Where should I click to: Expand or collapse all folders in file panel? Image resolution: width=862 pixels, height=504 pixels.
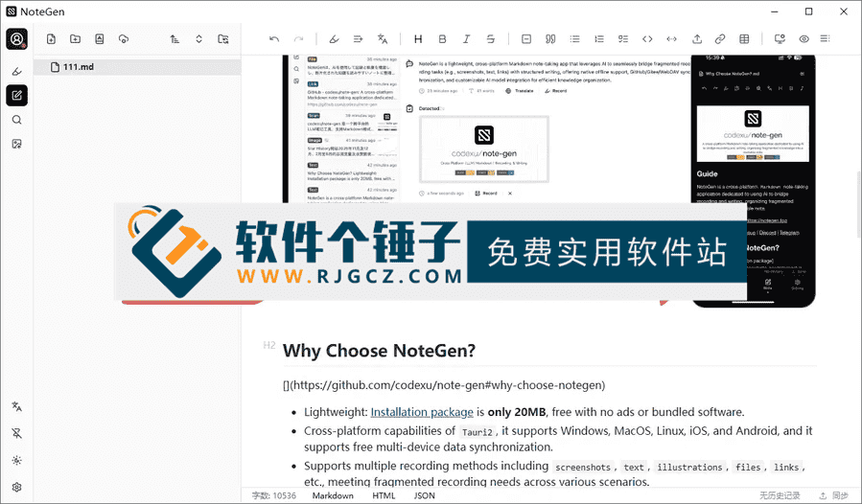tap(199, 39)
